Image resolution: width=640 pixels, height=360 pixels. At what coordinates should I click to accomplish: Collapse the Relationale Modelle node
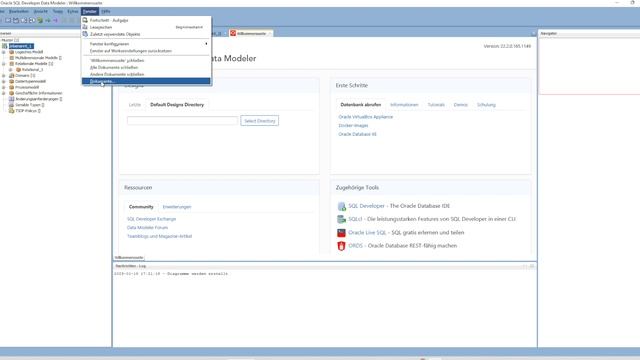tap(4, 64)
